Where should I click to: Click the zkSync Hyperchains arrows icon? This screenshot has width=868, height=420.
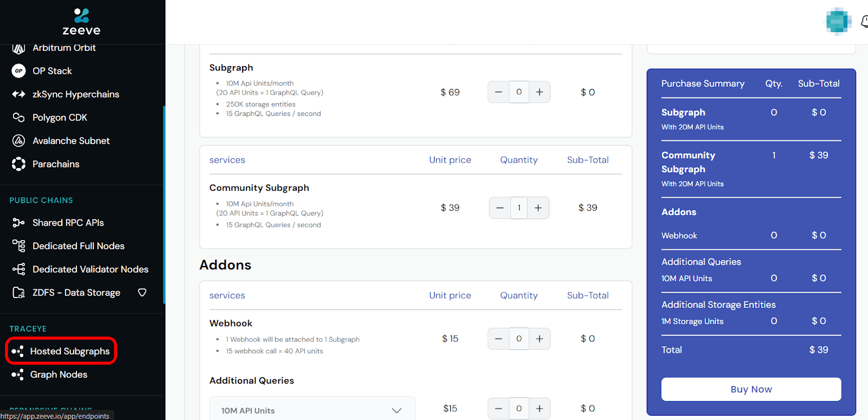[18, 94]
